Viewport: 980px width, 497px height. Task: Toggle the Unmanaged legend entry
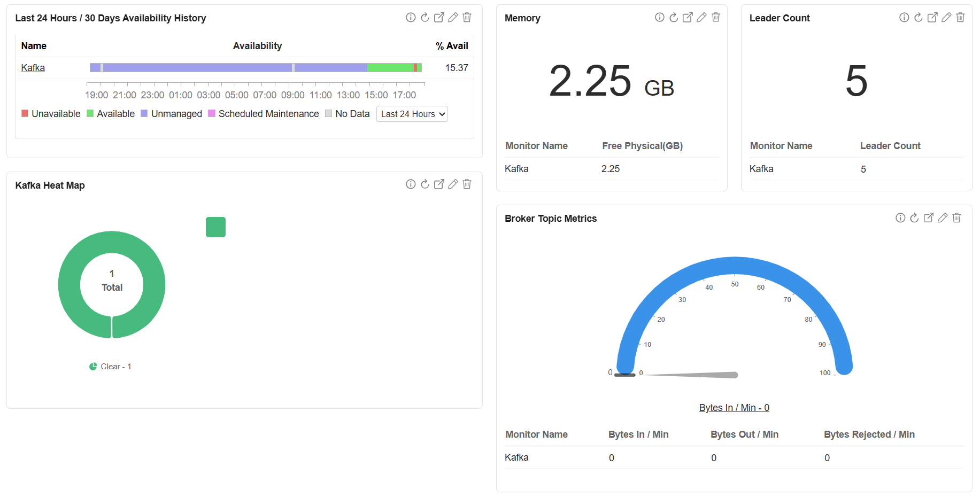pos(171,113)
